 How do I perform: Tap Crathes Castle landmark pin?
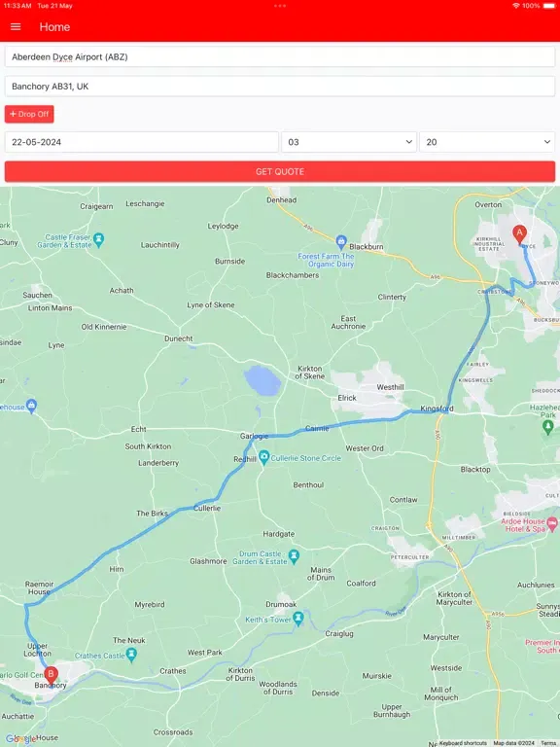point(132,655)
